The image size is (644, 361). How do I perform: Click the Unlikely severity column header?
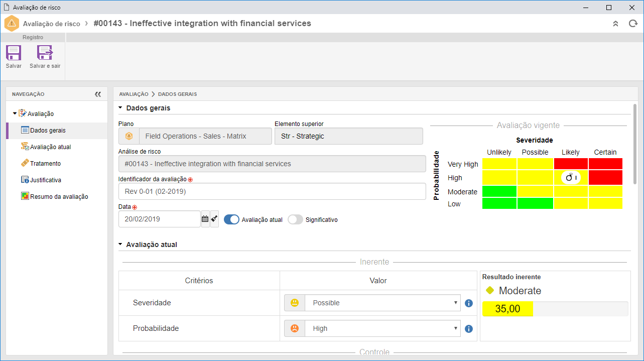(499, 152)
